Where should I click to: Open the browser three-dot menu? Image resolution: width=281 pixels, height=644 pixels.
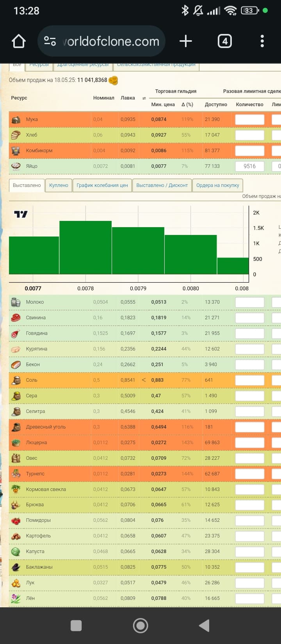(262, 41)
